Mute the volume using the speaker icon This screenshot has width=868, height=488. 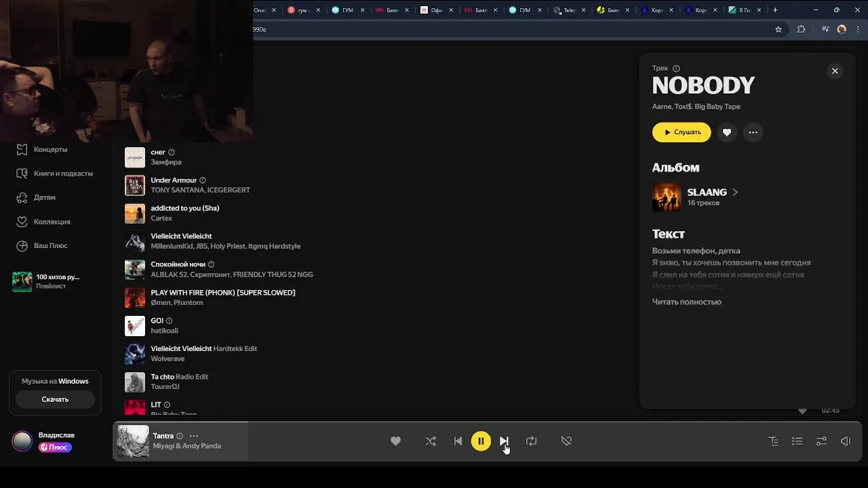(x=846, y=441)
